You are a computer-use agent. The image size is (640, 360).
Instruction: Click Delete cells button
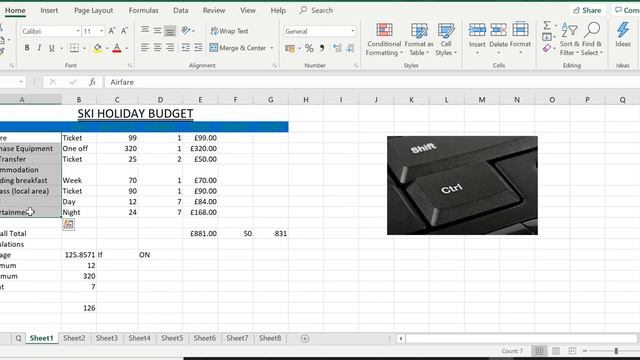(x=498, y=38)
